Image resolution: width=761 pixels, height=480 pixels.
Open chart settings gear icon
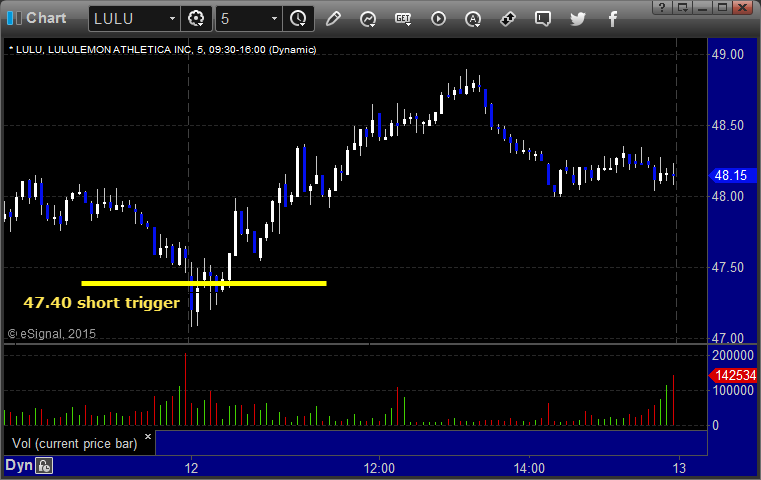(196, 19)
